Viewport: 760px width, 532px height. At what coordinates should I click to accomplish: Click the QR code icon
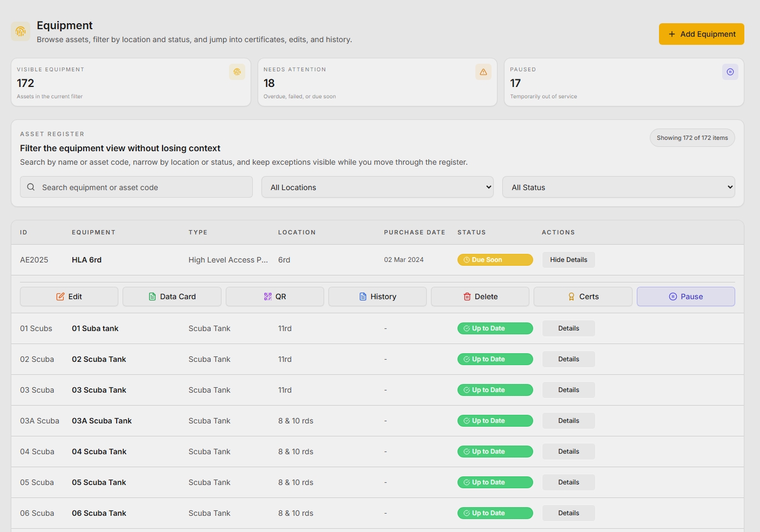[268, 297]
